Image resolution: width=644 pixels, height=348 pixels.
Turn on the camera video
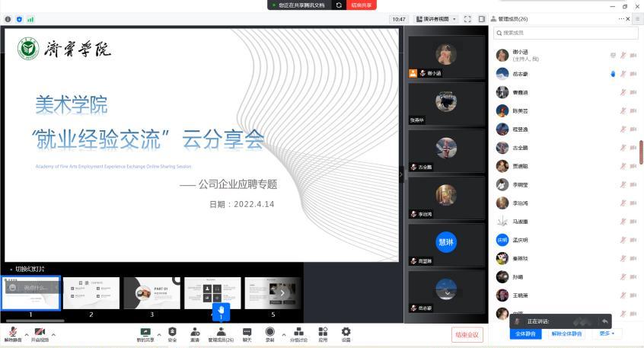40,334
